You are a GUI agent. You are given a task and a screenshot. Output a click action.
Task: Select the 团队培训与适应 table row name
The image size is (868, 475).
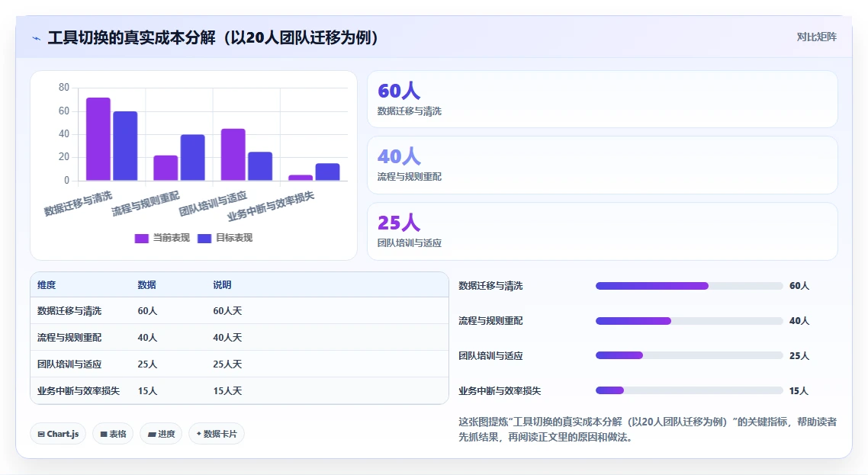[x=69, y=364]
